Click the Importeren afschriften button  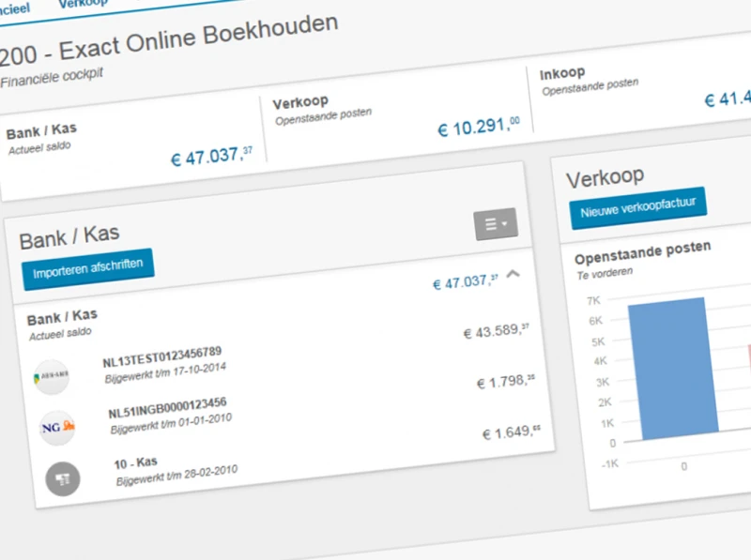pos(87,267)
